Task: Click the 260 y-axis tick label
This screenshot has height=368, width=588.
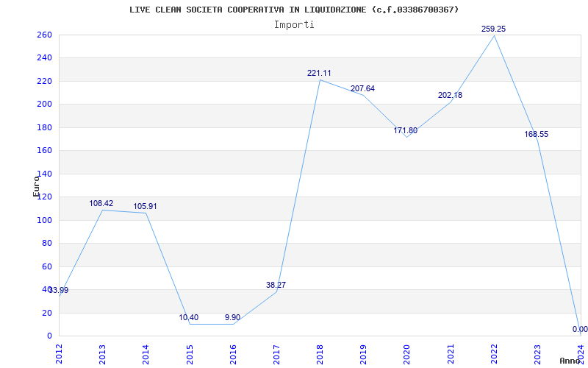Action: coord(44,35)
